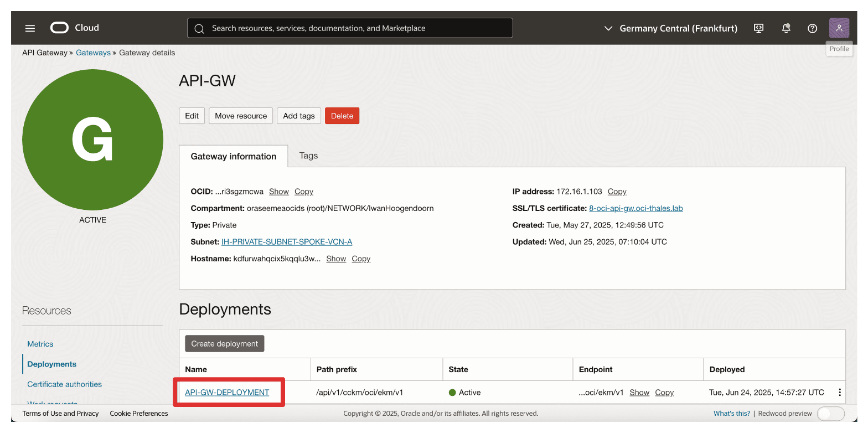Switch to the Gateway information tab
This screenshot has width=868, height=433.
tap(234, 156)
